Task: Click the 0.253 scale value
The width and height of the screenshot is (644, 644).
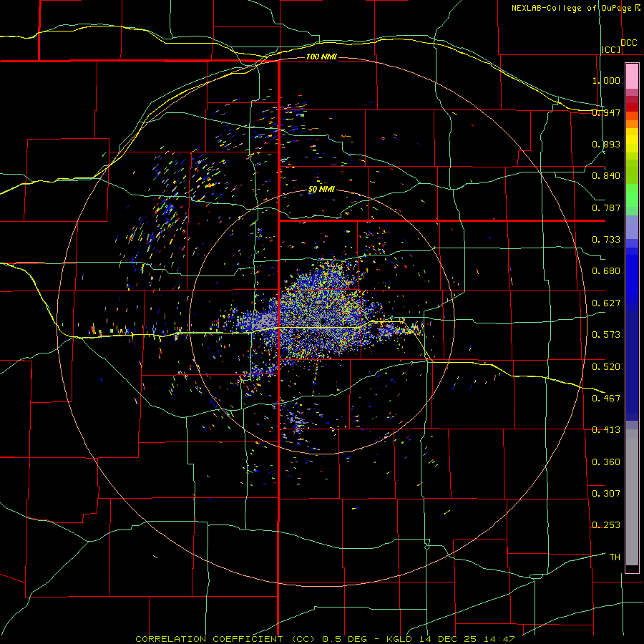Action: (606, 525)
